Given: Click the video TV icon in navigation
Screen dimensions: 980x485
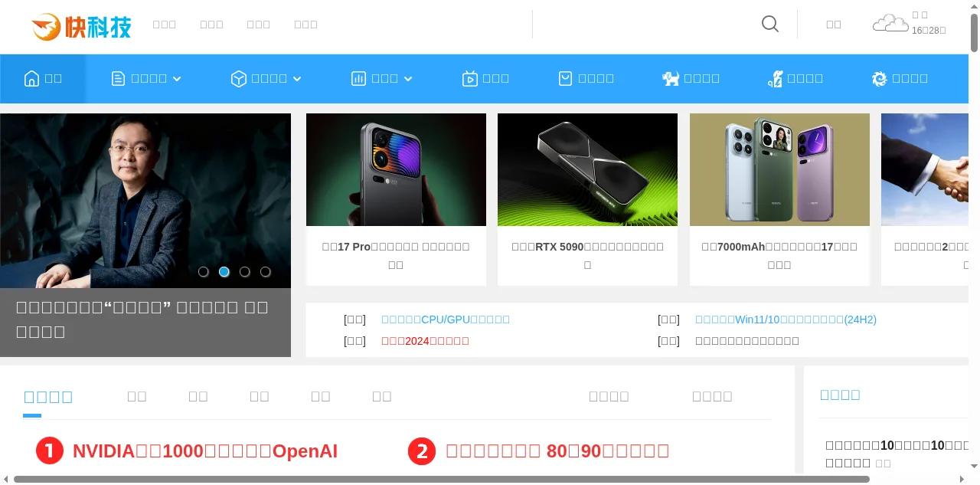Looking at the screenshot, I should (x=470, y=78).
